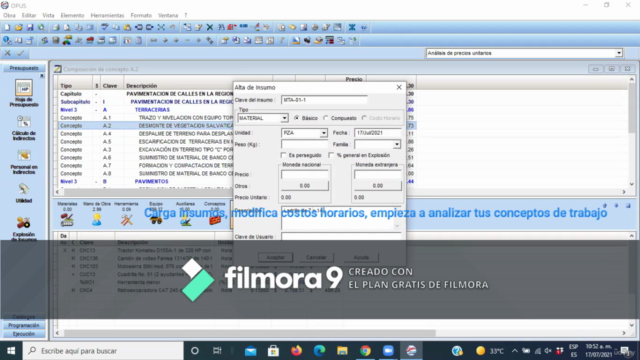Switch to the Presupuesto sidebar tab
This screenshot has height=360, width=640.
[x=24, y=68]
